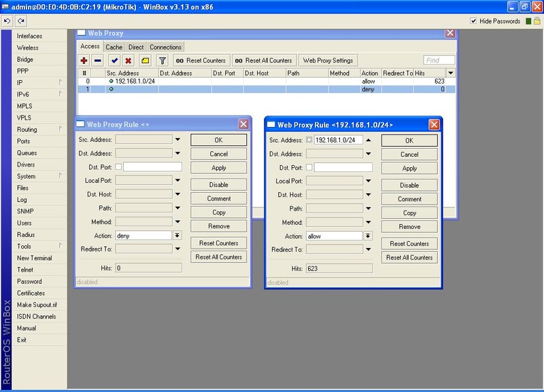Toggle the Hide Passwords checkbox
544x392 pixels.
[473, 21]
